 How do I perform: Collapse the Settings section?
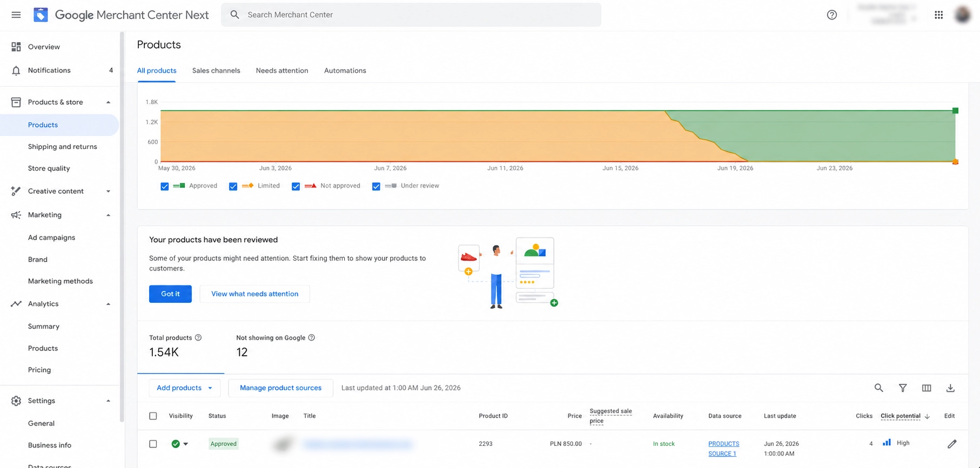click(108, 401)
